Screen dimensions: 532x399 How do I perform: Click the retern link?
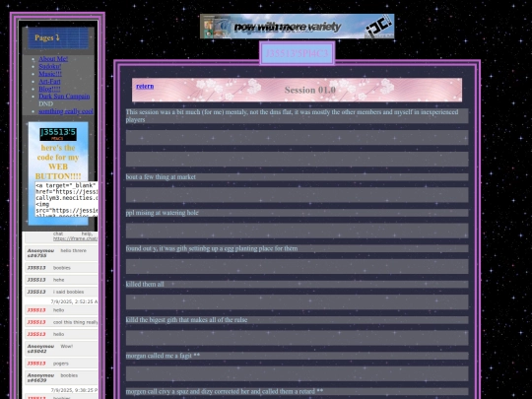145,86
